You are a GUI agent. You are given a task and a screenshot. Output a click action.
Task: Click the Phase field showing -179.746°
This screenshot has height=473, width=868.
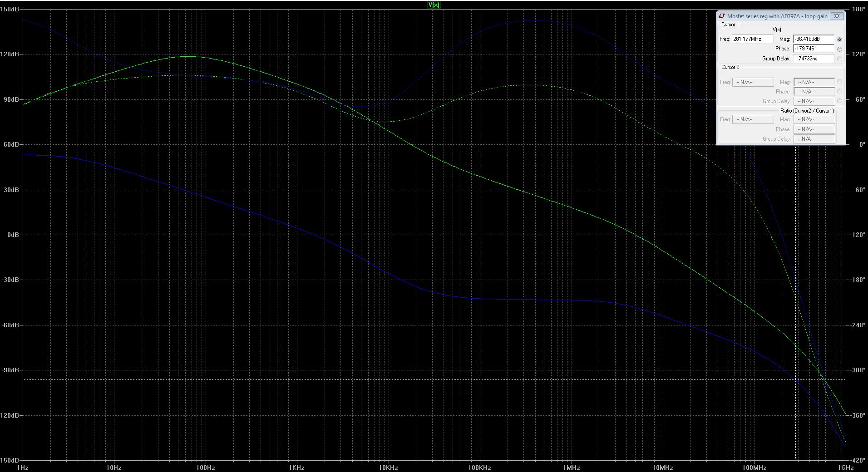pyautogui.click(x=814, y=49)
